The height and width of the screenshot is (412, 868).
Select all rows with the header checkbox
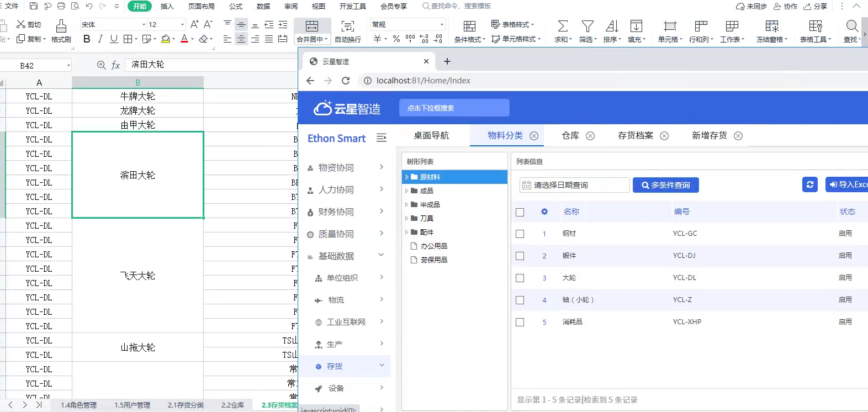[520, 212]
